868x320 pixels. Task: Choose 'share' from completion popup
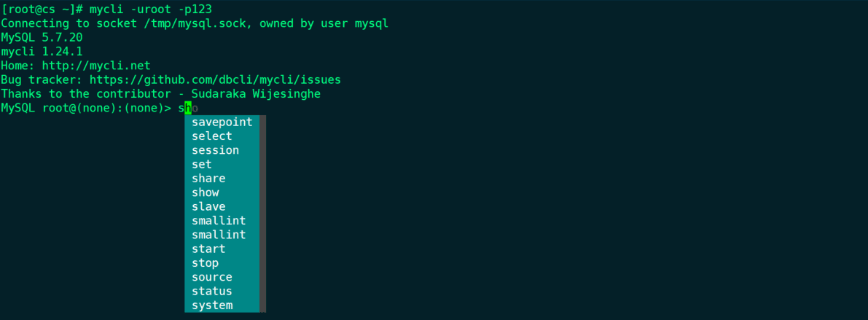tap(222, 179)
